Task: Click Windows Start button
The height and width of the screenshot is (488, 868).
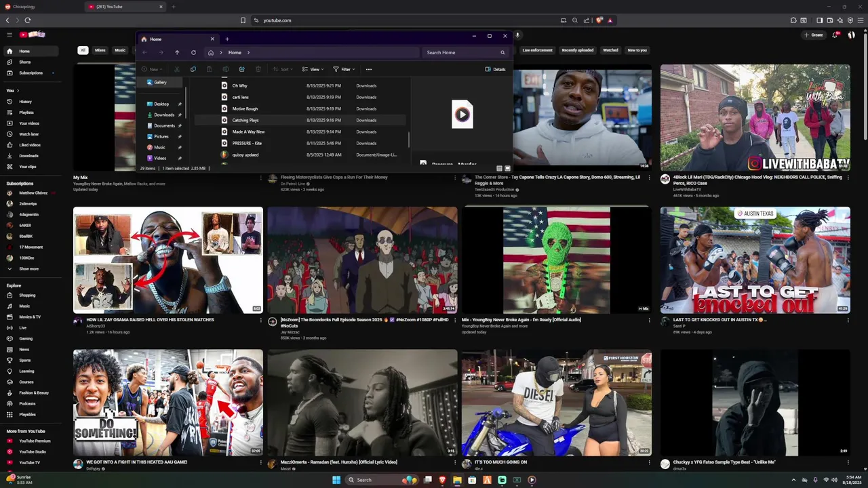Action: click(336, 480)
